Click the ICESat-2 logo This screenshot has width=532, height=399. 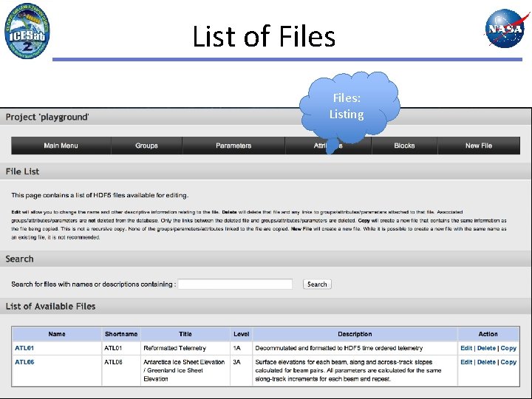pyautogui.click(x=27, y=31)
